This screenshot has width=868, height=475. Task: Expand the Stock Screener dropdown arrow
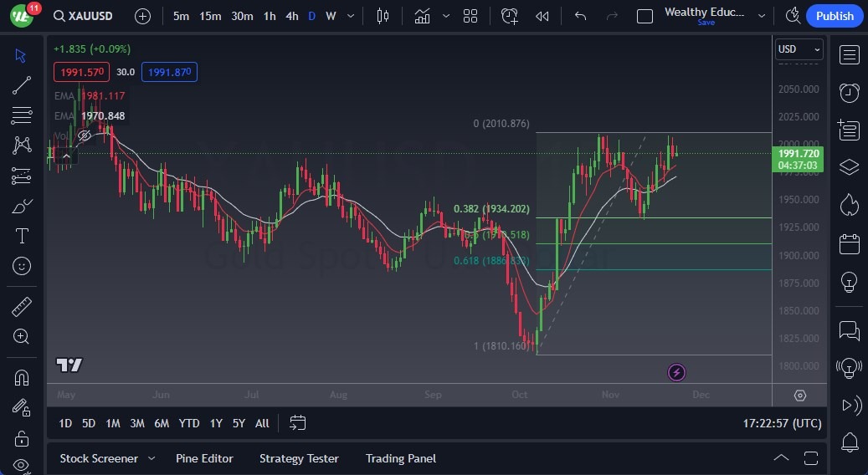click(152, 458)
